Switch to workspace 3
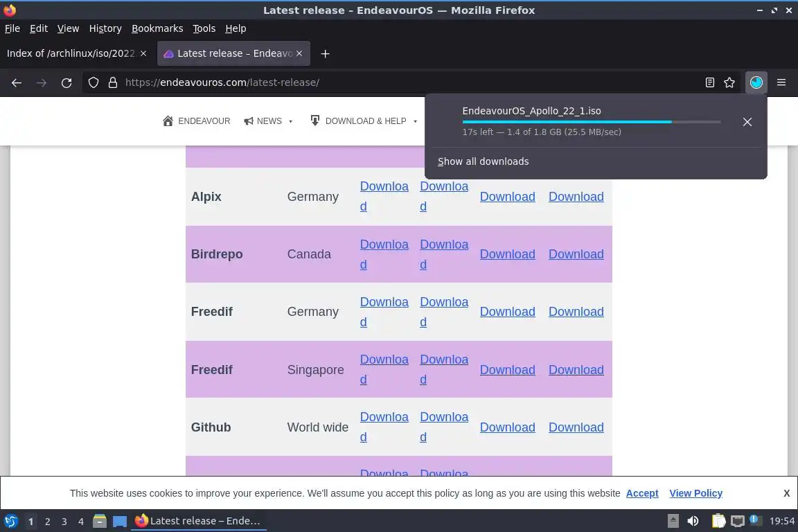This screenshot has width=798, height=532. coord(64,522)
